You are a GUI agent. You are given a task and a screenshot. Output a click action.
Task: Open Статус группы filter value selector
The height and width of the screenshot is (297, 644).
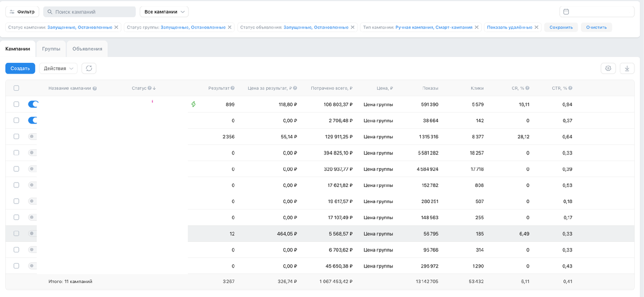pyautogui.click(x=193, y=27)
